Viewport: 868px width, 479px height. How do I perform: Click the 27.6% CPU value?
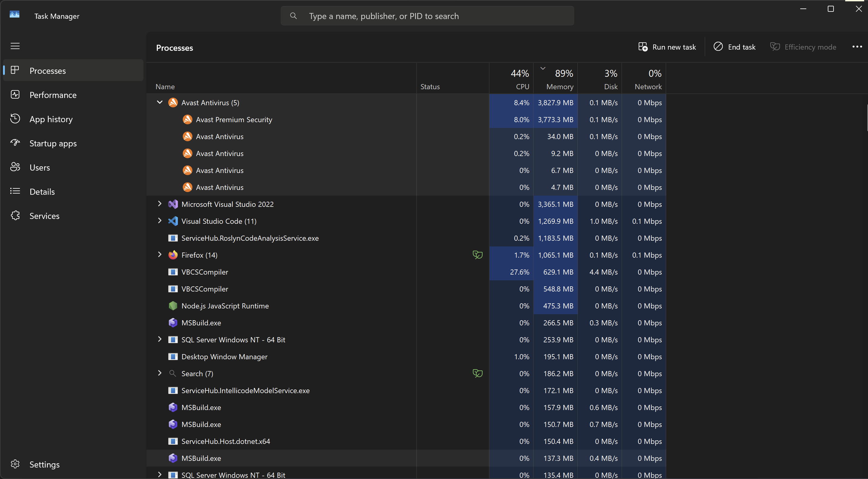519,272
